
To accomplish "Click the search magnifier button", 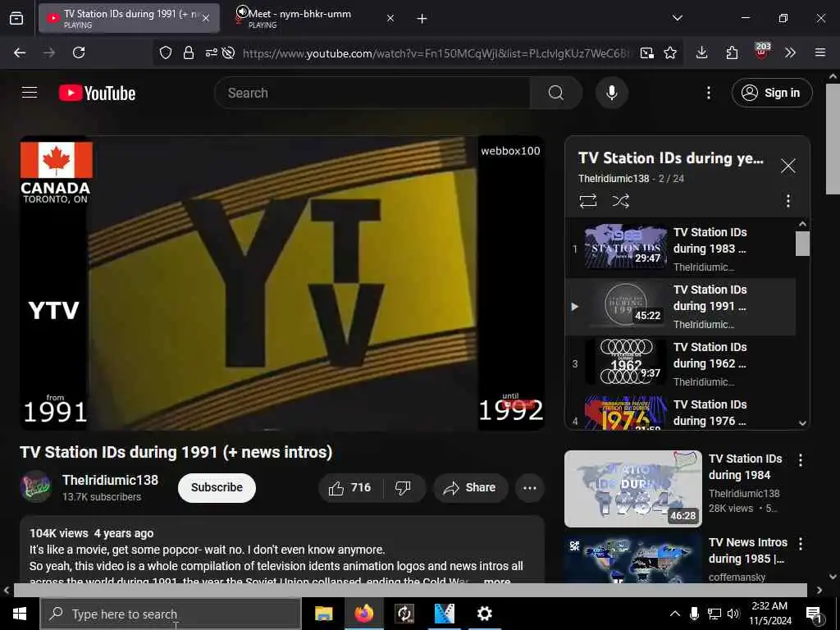I will click(x=555, y=93).
